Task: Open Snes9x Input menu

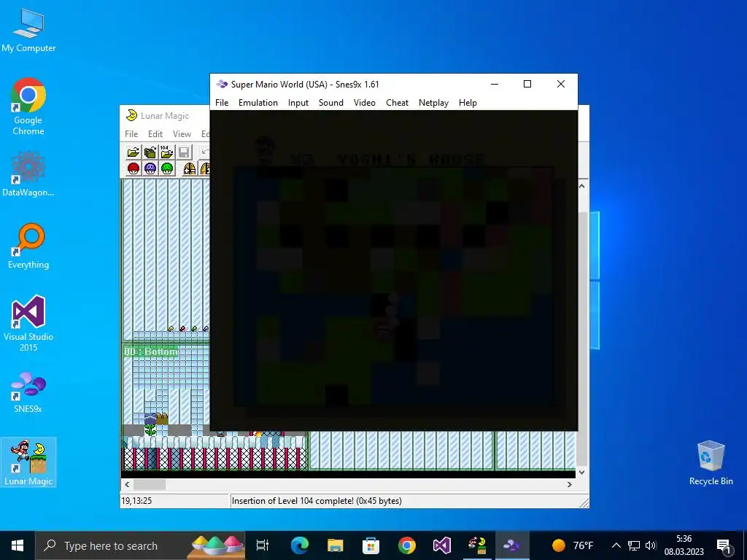Action: [298, 103]
